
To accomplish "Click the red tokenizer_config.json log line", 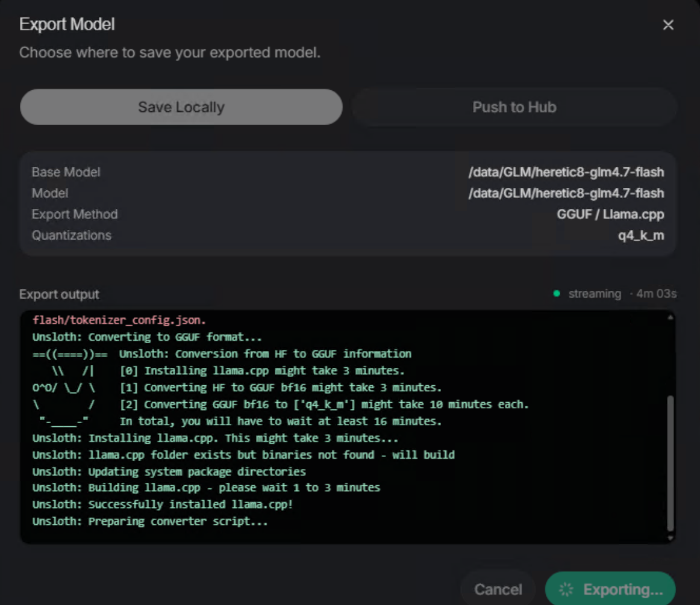I will pyautogui.click(x=119, y=320).
